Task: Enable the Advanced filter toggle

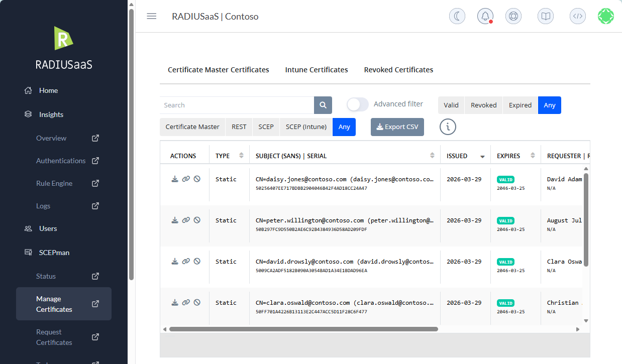Action: (357, 104)
